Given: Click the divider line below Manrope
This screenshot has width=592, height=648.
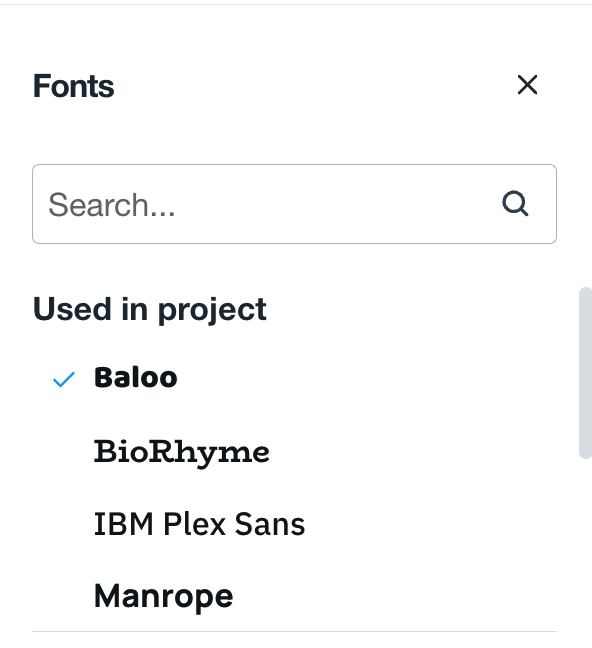Looking at the screenshot, I should (x=294, y=631).
